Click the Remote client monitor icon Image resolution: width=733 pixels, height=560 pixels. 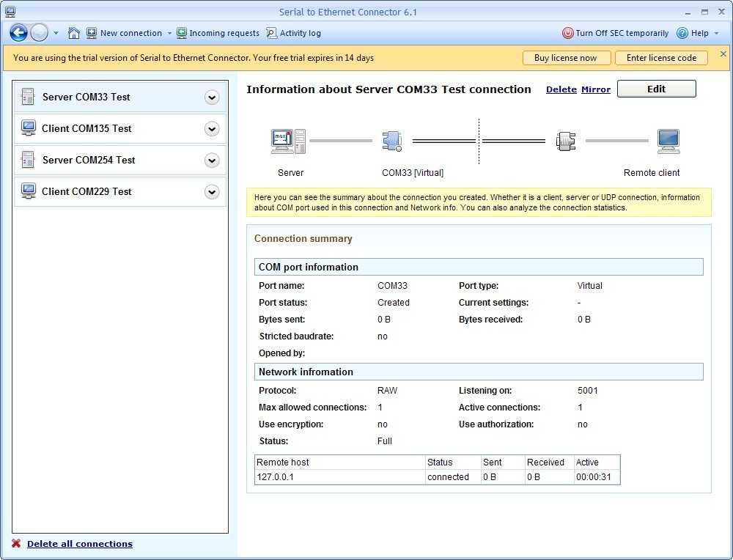coord(668,141)
